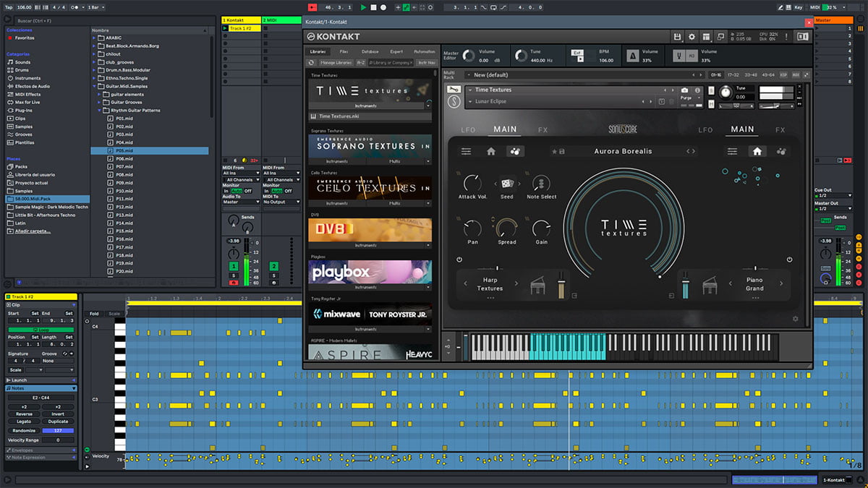Click the Reverse button in Notes panel

(x=25, y=414)
